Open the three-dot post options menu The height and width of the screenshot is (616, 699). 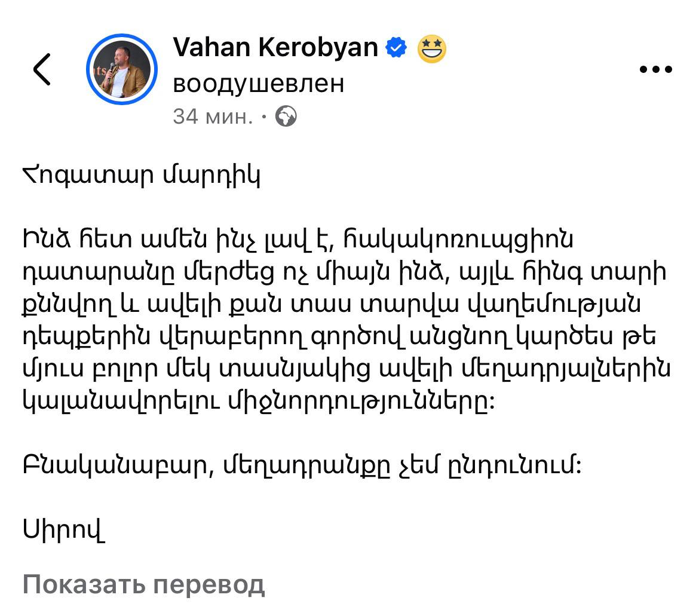coord(655,69)
